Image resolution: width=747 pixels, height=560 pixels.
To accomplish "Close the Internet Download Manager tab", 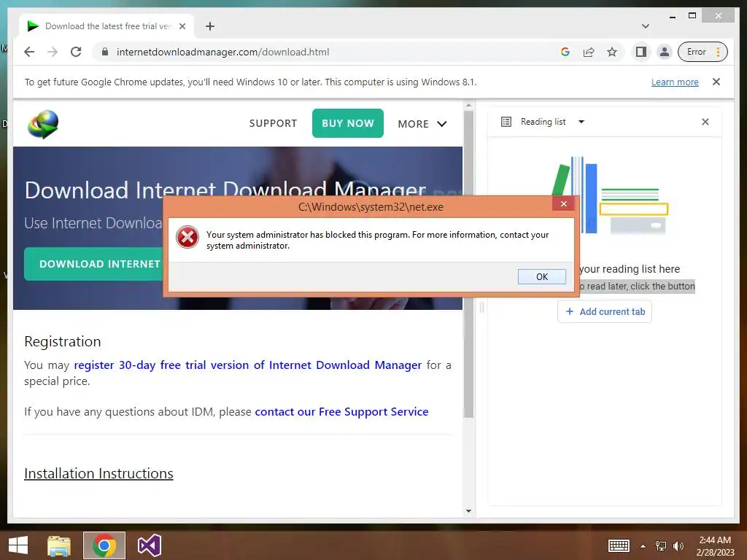I will click(x=182, y=26).
